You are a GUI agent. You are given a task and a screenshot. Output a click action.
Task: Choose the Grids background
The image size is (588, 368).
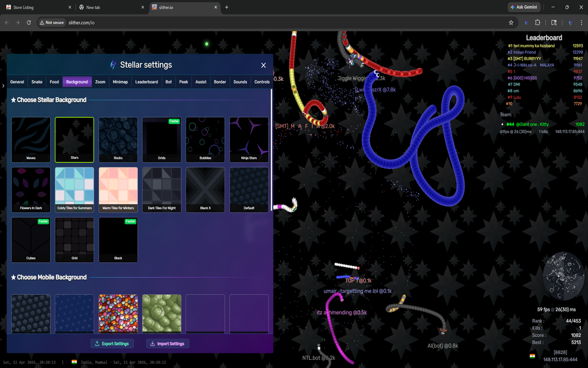162,139
